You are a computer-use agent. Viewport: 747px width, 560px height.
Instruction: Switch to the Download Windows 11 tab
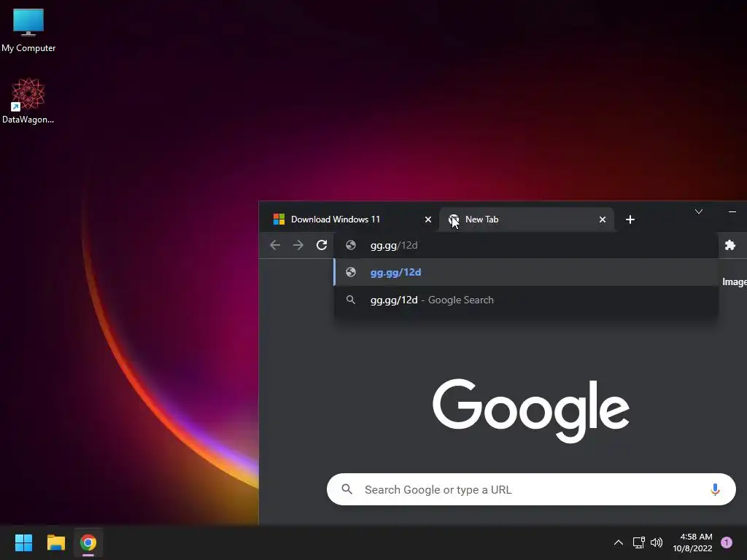(x=349, y=219)
